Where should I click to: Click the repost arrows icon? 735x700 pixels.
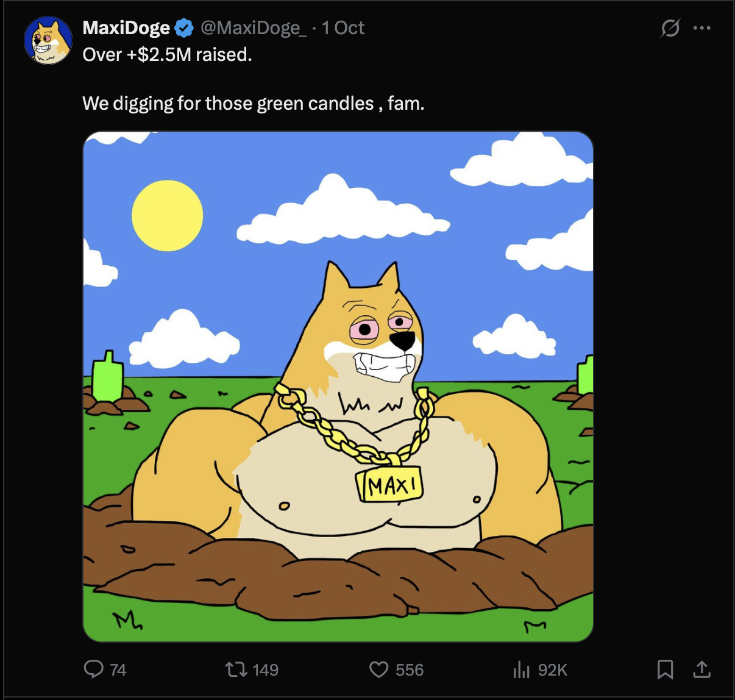(x=236, y=670)
